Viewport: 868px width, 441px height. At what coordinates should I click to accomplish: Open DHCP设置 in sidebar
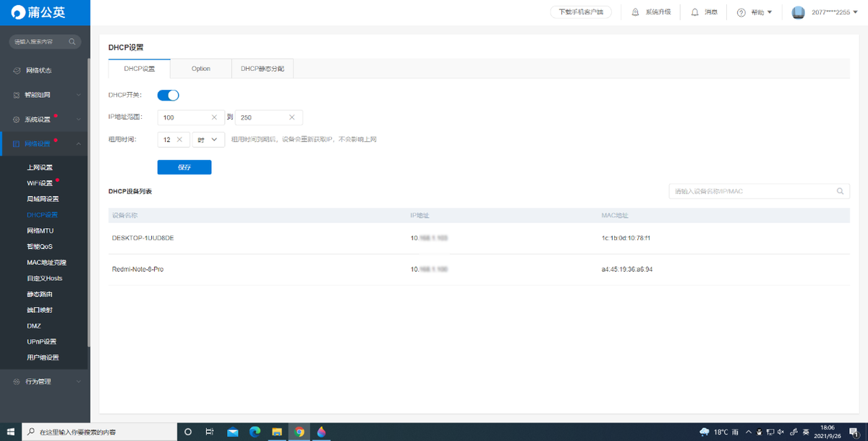pyautogui.click(x=42, y=215)
